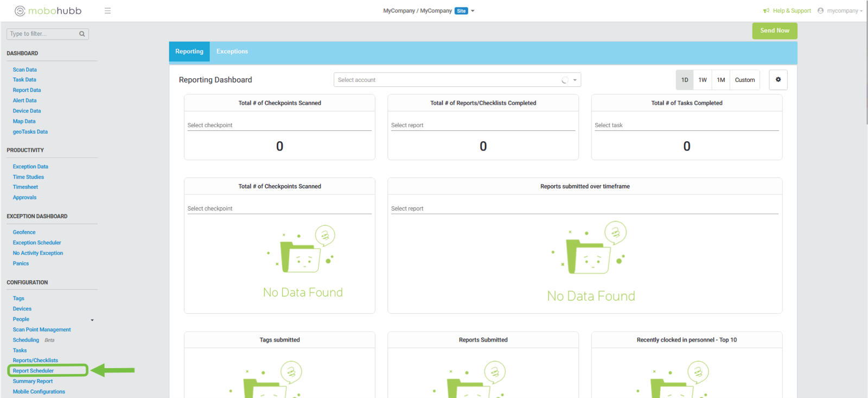Click the Type to filter input field
Image resolution: width=868 pixels, height=398 pixels.
42,34
